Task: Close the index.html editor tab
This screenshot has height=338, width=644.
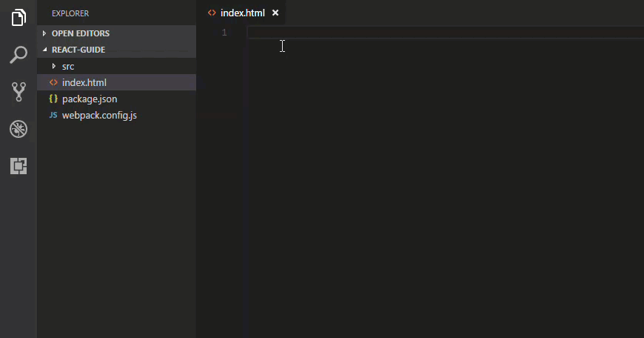Action: pos(275,13)
